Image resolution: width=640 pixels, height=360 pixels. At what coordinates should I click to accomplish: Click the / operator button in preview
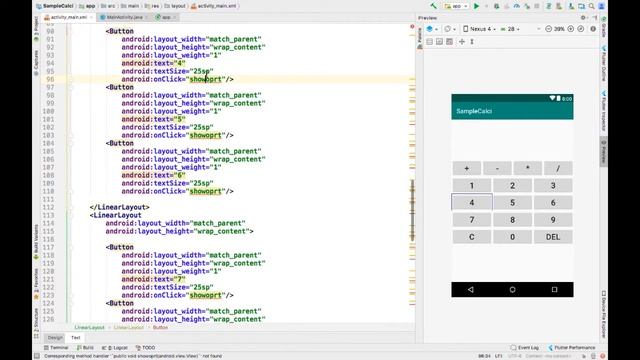tap(558, 168)
